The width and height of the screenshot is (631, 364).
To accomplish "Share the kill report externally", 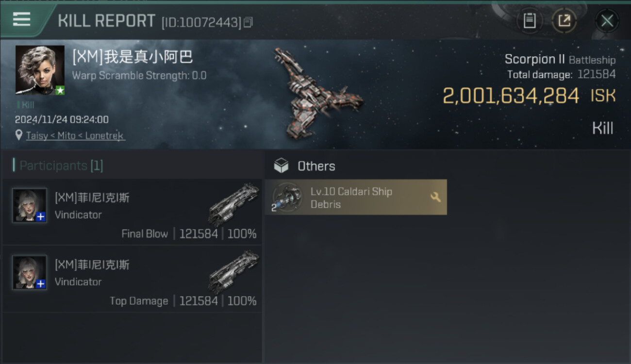I will 564,20.
